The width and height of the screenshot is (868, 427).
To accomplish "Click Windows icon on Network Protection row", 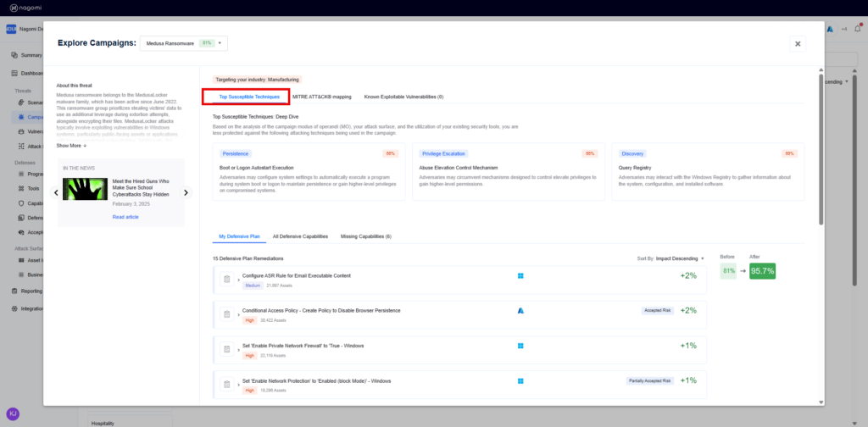I will click(520, 381).
